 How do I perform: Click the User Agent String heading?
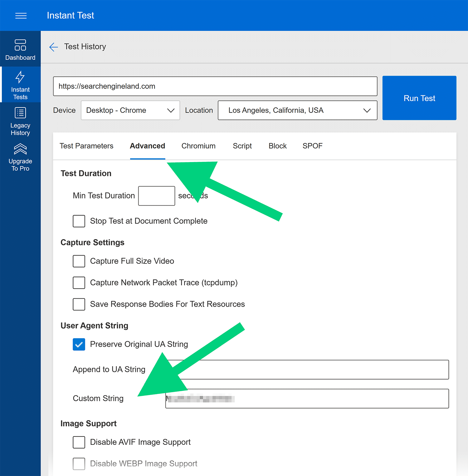95,326
